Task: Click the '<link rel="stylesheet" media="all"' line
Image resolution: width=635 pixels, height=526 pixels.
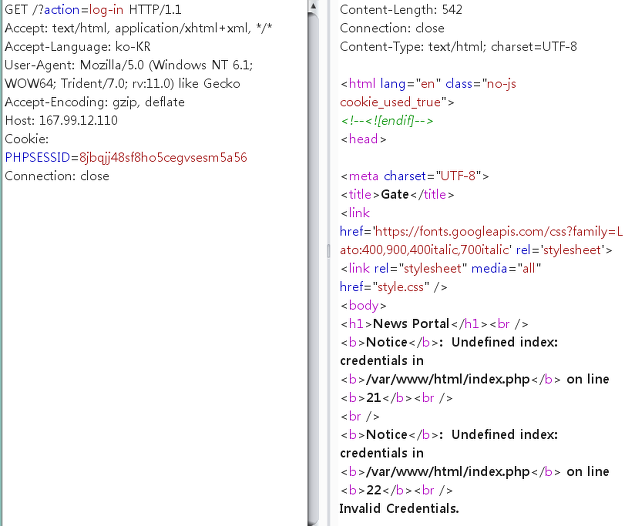Action: pos(441,268)
